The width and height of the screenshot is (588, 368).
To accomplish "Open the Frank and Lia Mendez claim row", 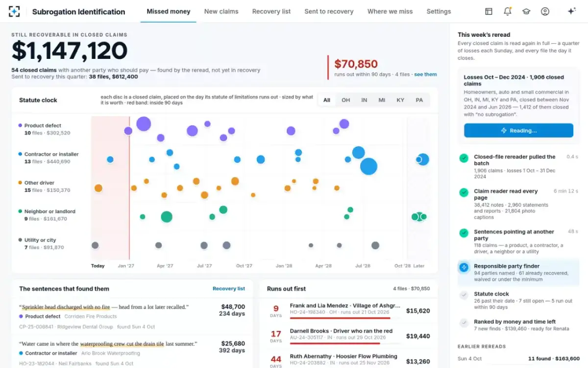I will (348, 311).
